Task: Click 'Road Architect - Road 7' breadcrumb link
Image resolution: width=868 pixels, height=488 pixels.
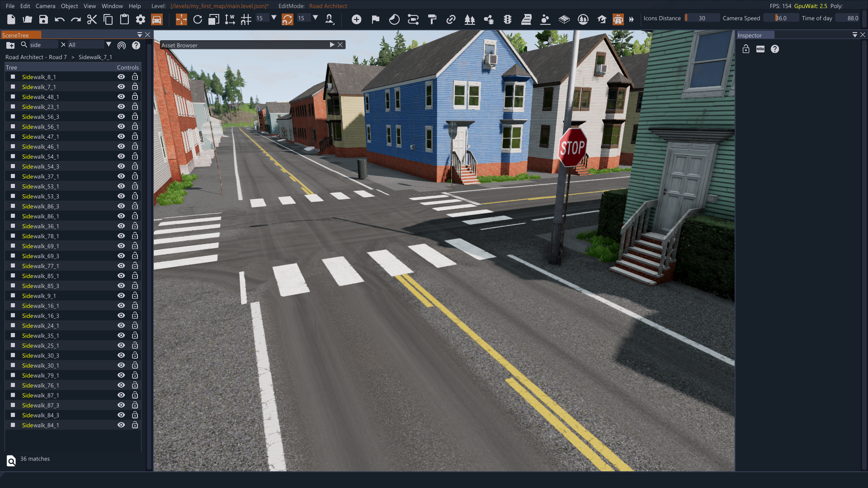Action: (36, 57)
